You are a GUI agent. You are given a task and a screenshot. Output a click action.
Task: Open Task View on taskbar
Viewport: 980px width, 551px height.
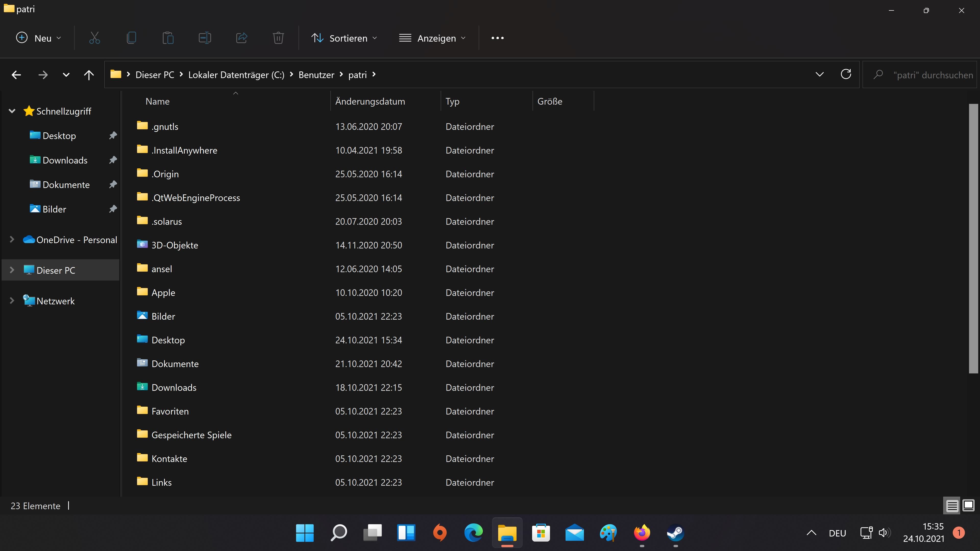[372, 533]
